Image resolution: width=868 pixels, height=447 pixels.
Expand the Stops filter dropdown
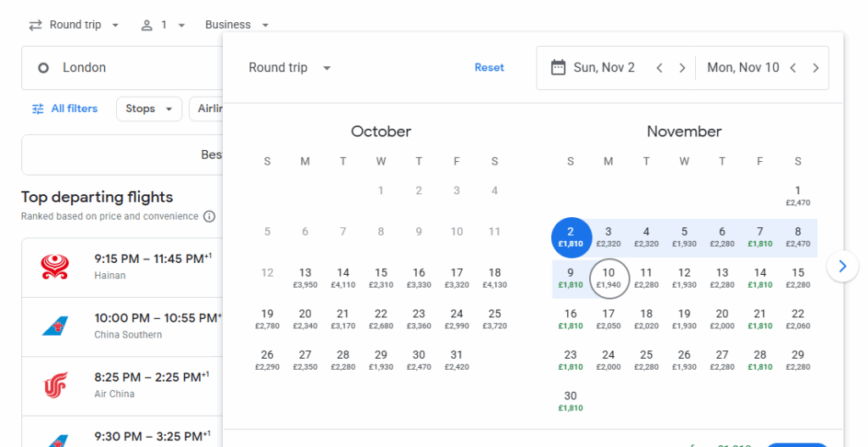click(149, 109)
